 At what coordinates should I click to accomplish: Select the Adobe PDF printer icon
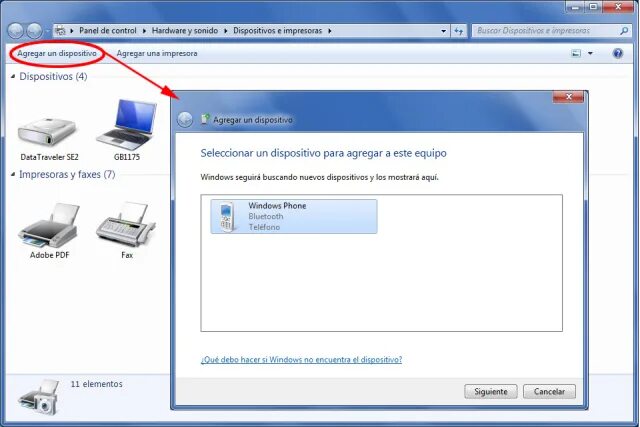coord(49,225)
